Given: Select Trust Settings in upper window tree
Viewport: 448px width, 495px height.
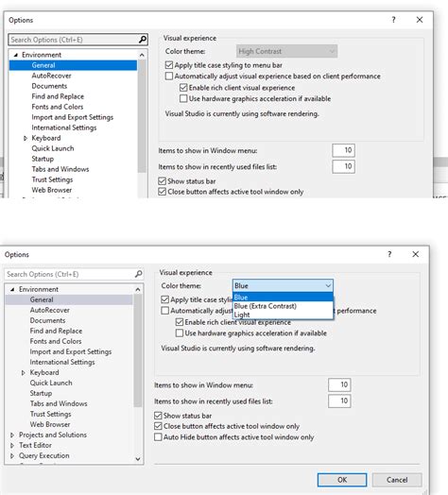Looking at the screenshot, I should pos(52,179).
